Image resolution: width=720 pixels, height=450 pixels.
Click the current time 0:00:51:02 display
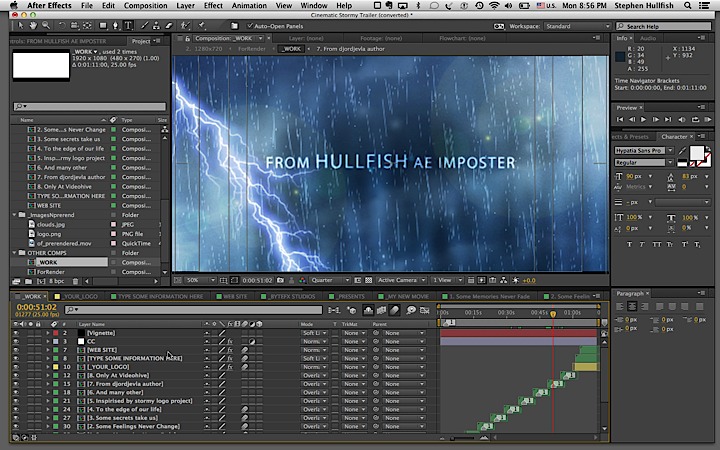pos(37,307)
